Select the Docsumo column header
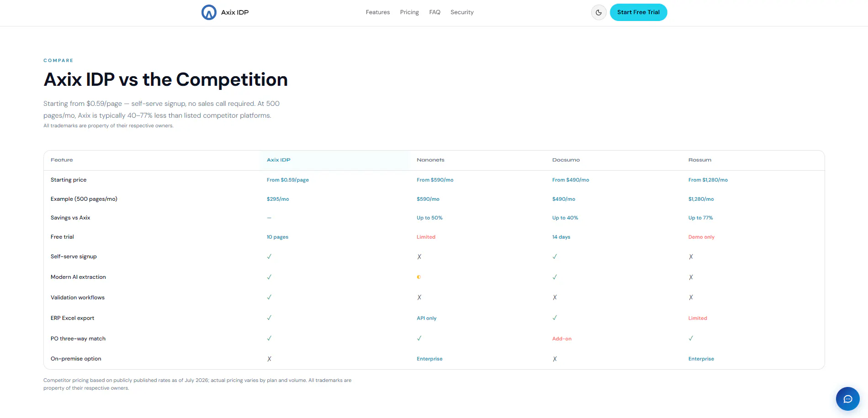868x418 pixels. [x=566, y=160]
